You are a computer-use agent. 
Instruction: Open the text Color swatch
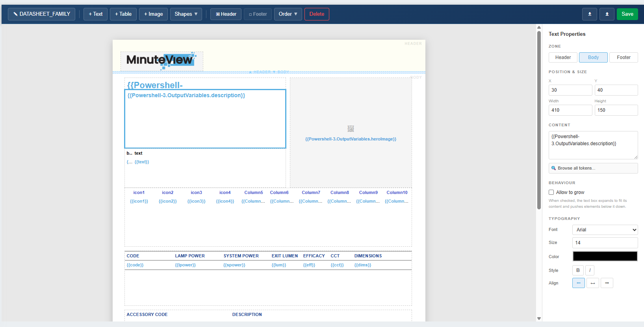pos(605,256)
